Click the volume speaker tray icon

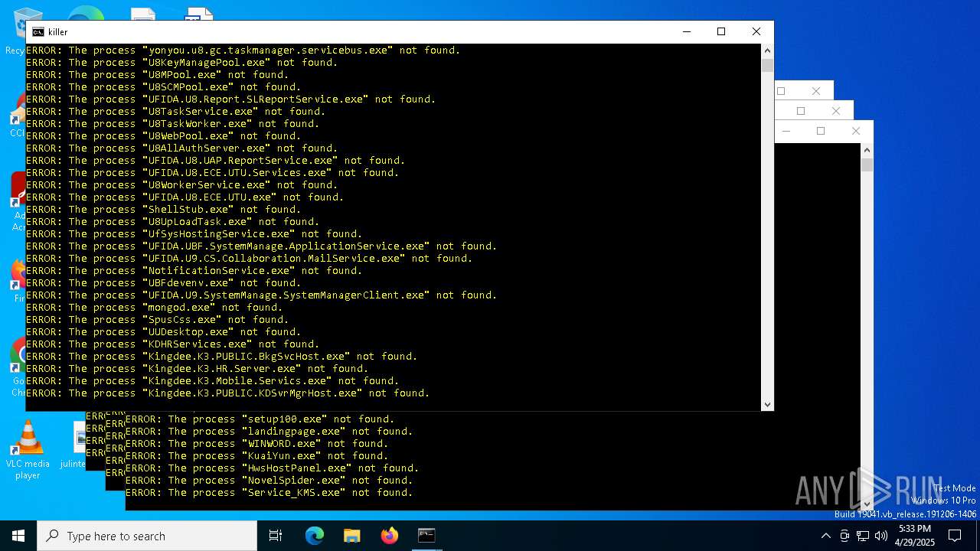tap(881, 536)
